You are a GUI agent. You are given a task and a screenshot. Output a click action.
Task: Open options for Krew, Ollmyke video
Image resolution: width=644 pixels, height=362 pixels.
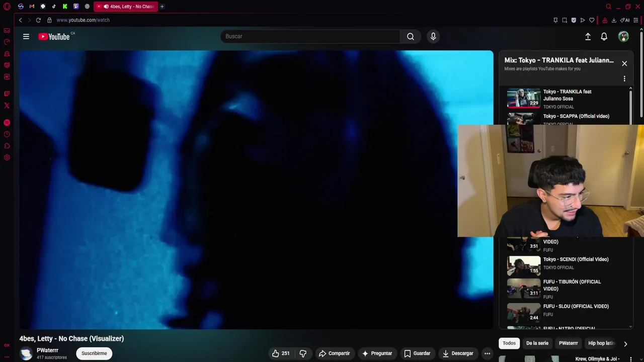pyautogui.click(x=630, y=359)
